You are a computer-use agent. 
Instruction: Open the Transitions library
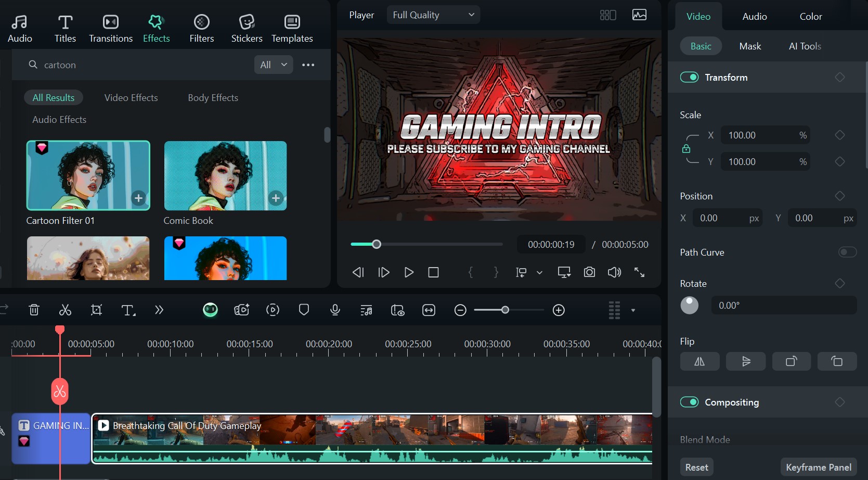(x=111, y=29)
